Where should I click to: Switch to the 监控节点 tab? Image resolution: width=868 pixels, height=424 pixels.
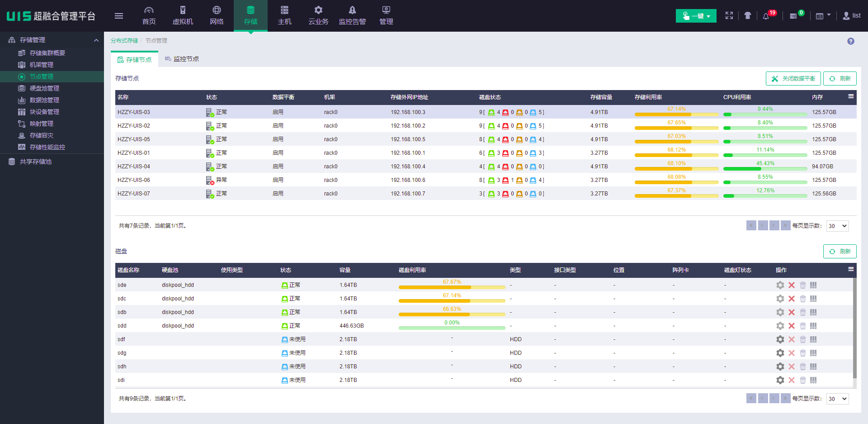pyautogui.click(x=182, y=59)
